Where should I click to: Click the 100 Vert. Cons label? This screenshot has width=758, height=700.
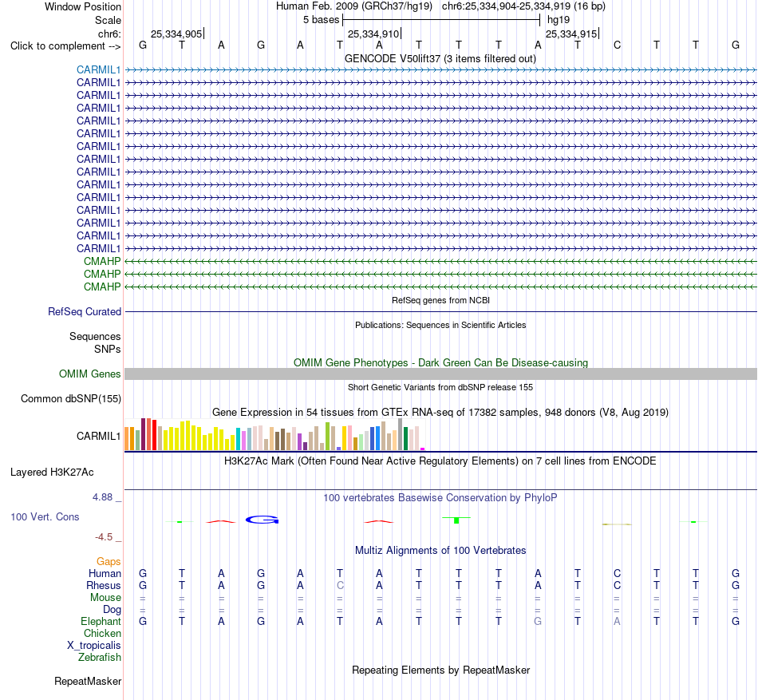(x=45, y=516)
